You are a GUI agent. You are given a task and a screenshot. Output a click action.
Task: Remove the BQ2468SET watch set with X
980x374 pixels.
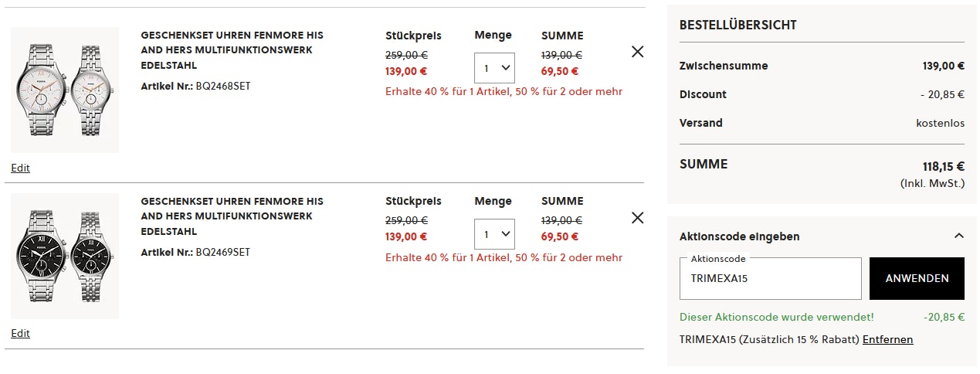[637, 52]
